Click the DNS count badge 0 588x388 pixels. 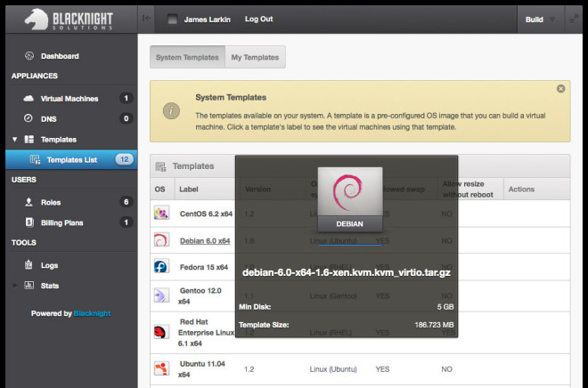click(126, 118)
